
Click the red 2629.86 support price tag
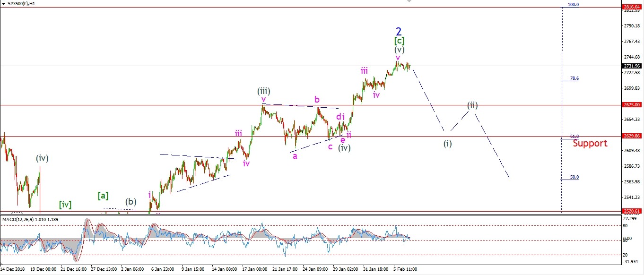632,136
